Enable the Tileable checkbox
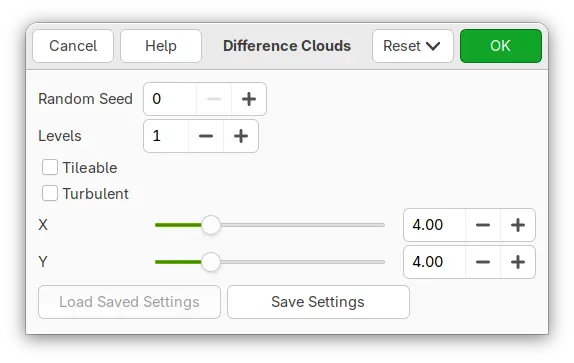Viewport: 574px width, 363px height. [x=50, y=168]
